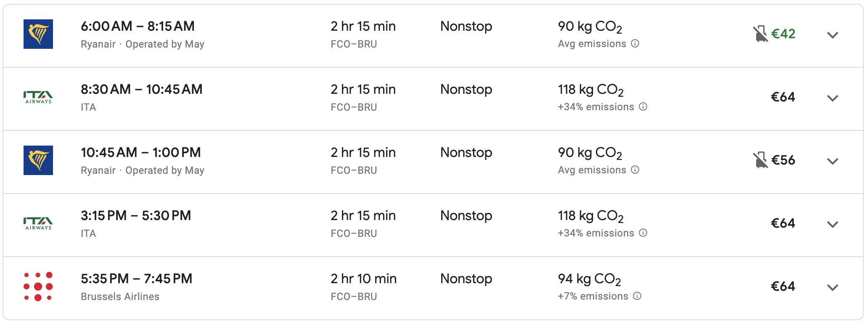The width and height of the screenshot is (868, 324).
Task: Click ITA Airways logo on 3:15 PM flight
Action: click(x=38, y=223)
